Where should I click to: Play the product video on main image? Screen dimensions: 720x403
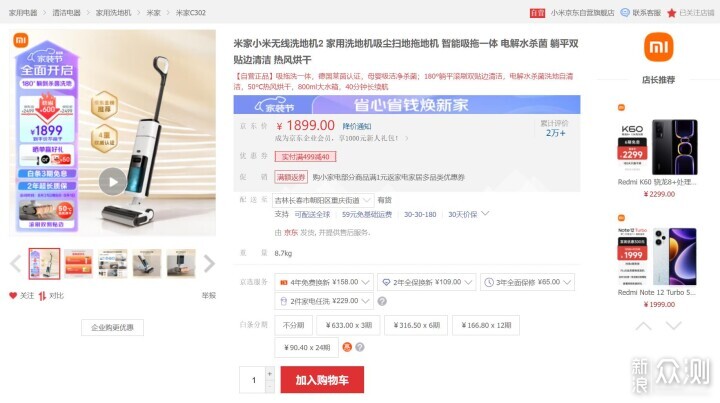112,181
